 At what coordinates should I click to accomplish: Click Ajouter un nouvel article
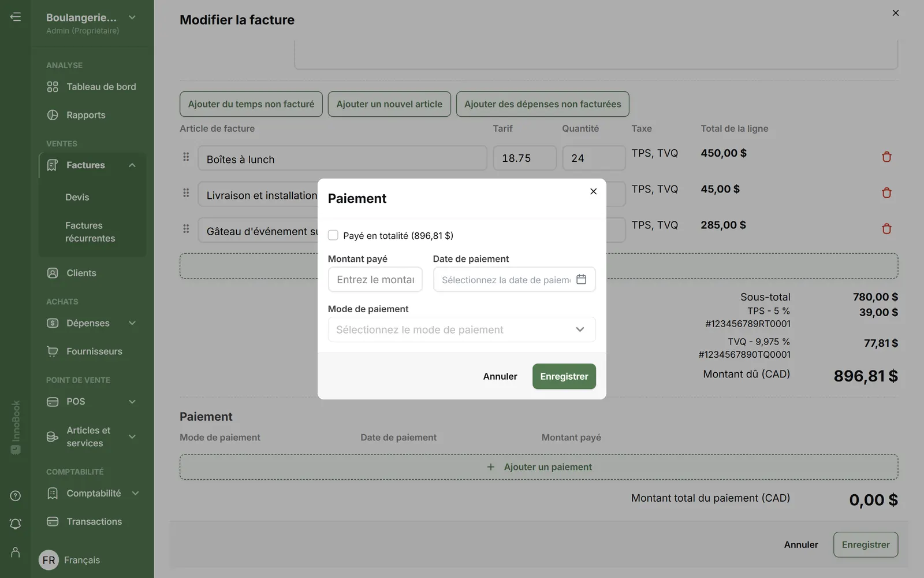389,104
